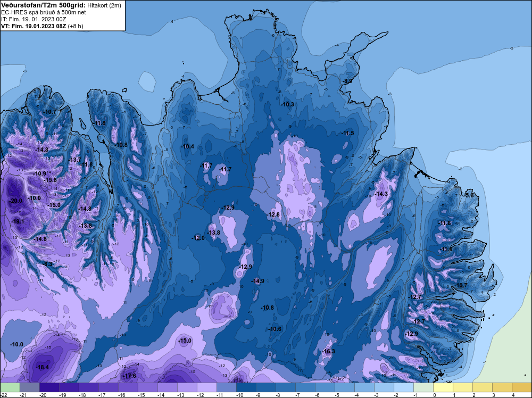Click the 'IT: Fim. 19. 01. 2023 00Z' line
Screen dimensions: 532x398
tap(33, 19)
